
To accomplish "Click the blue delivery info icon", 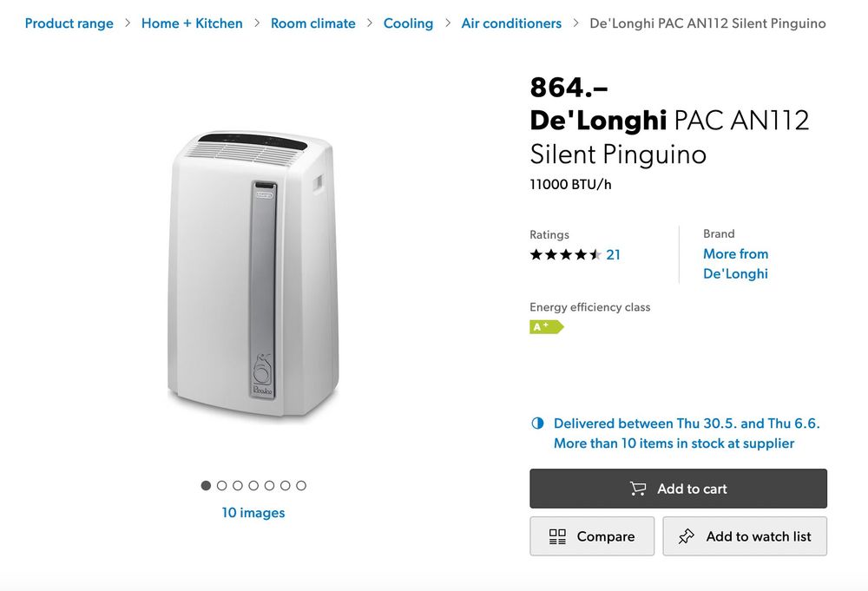I will coord(537,423).
